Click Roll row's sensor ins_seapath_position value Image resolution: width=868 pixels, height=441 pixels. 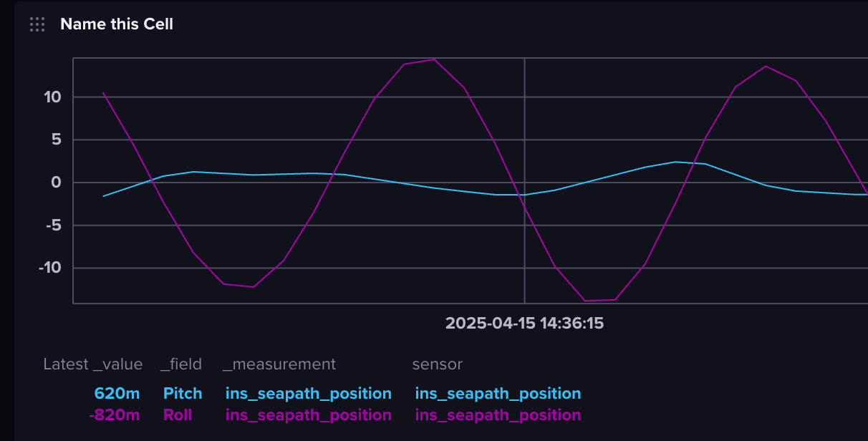click(498, 415)
